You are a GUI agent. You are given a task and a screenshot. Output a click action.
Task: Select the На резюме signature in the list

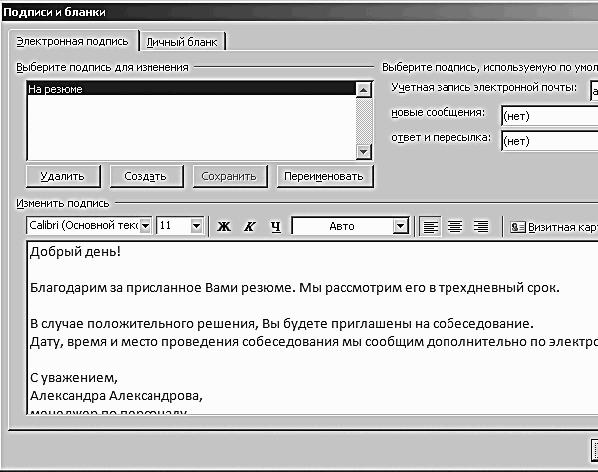pos(192,89)
